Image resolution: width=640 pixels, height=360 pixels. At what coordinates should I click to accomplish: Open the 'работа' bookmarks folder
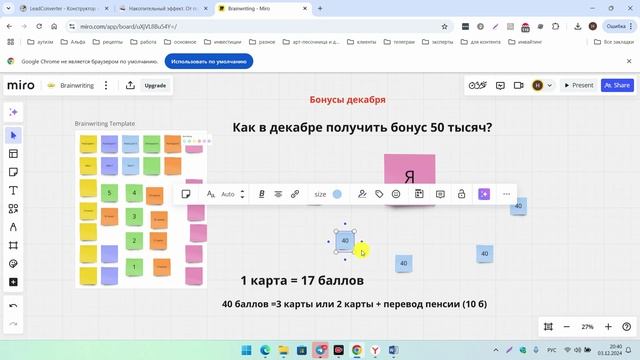coord(143,42)
